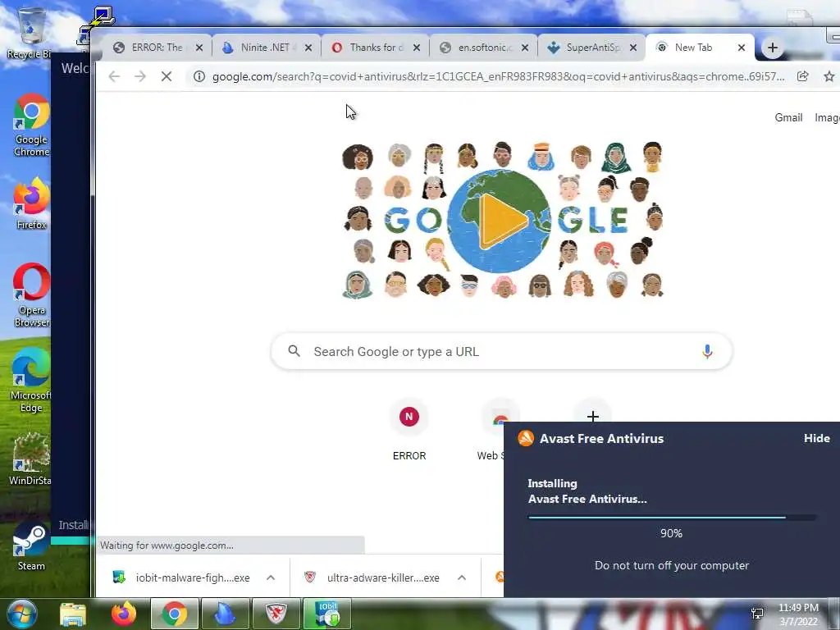Bookmark this page with the star icon

(x=829, y=76)
